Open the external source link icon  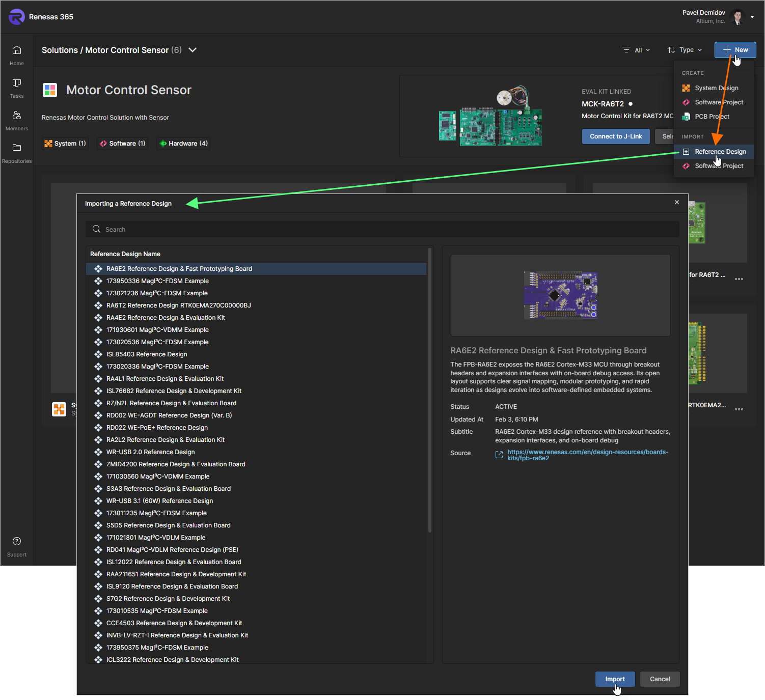[499, 455]
